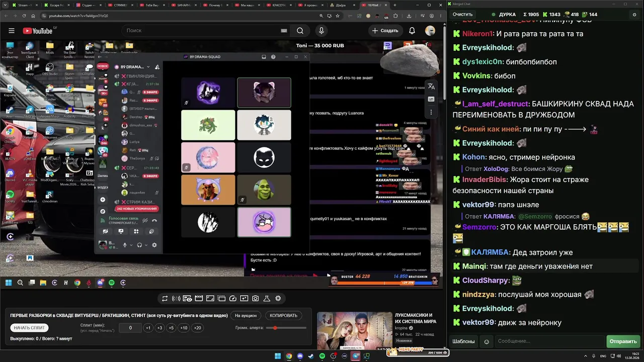Add a server with the plus icon
Viewport: 644px width, 362px height.
tap(103, 200)
